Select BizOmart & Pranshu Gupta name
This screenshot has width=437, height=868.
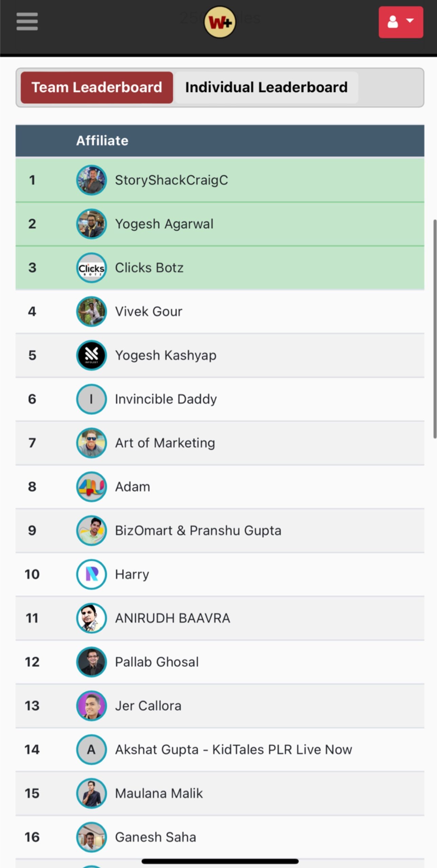click(x=198, y=531)
